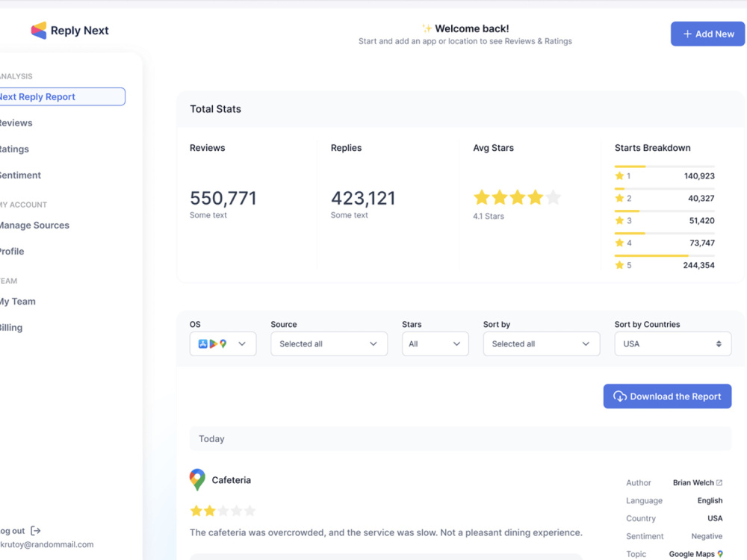747x560 pixels.
Task: Click the account email at sidebar bottom
Action: coord(46,544)
